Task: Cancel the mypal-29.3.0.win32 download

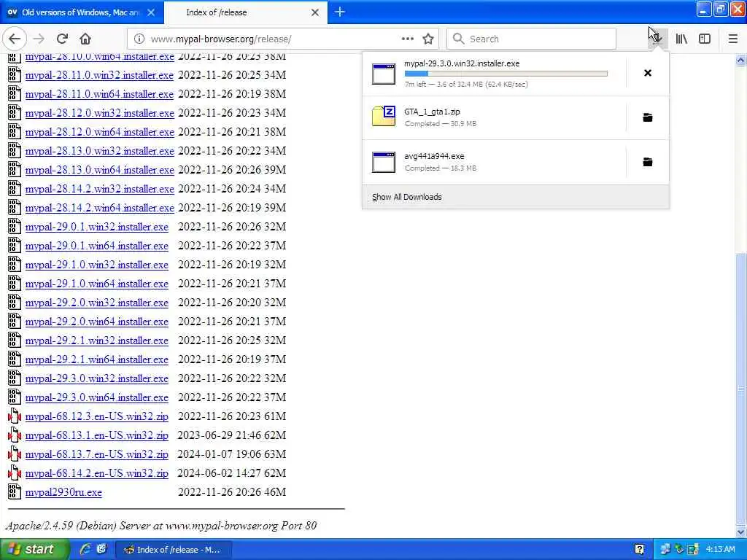Action: 648,73
